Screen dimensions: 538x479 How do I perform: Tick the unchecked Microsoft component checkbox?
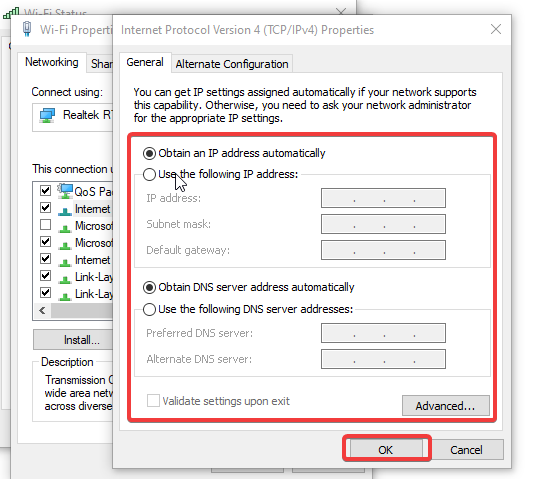45,225
